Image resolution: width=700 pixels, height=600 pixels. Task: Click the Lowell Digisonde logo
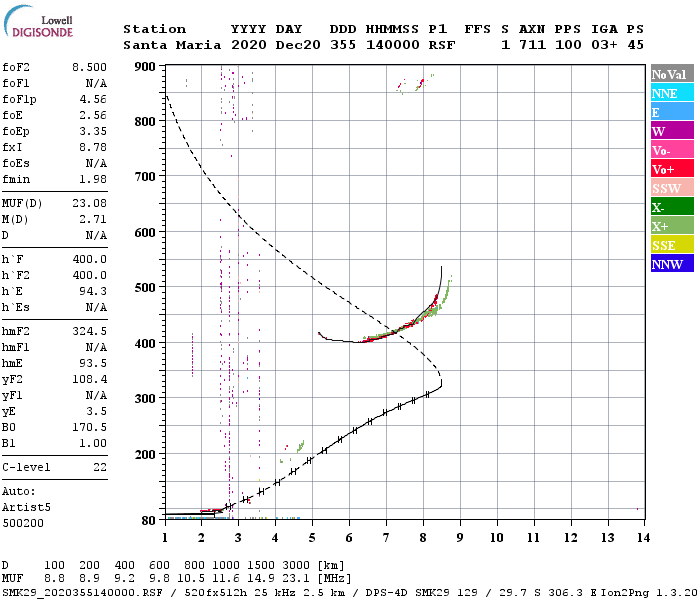pos(38,21)
